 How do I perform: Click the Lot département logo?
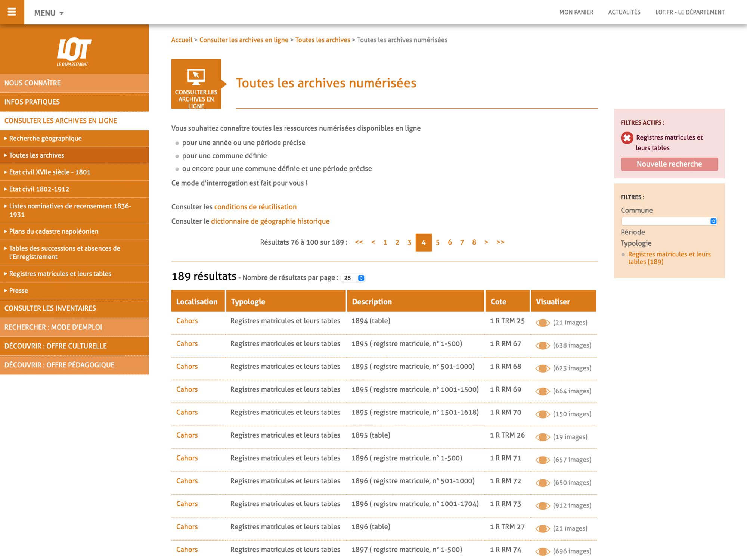74,51
